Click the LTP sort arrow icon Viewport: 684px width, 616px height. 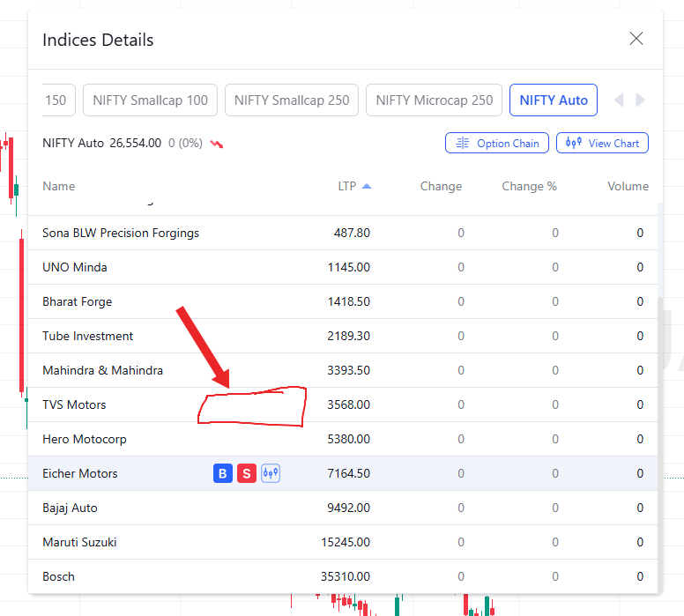point(367,186)
